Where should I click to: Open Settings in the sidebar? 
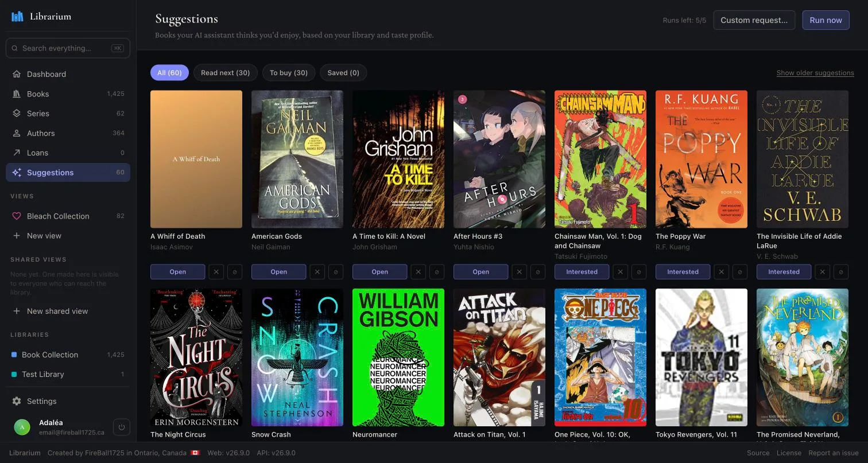[68, 401]
